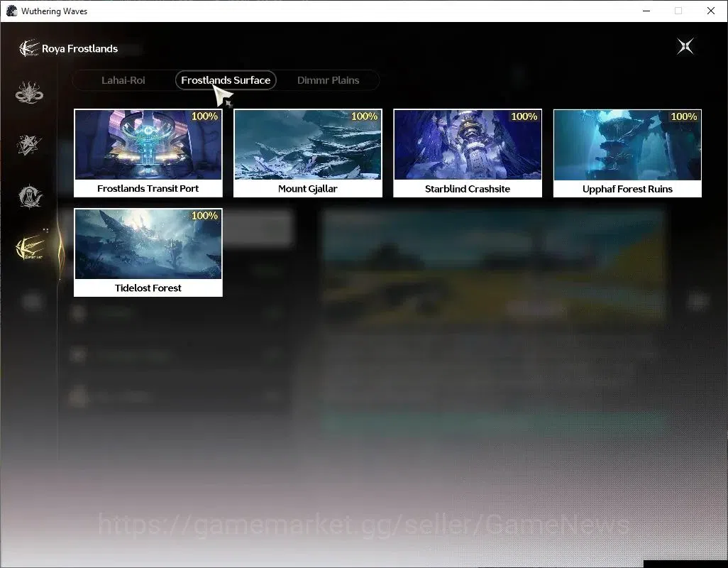Click the Roya Frostlands header emblem
Screen dimensions: 728x568
tap(28, 48)
